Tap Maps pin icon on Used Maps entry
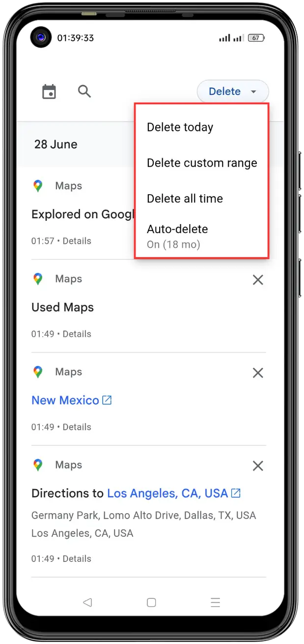This screenshot has height=644, width=304. click(x=38, y=279)
